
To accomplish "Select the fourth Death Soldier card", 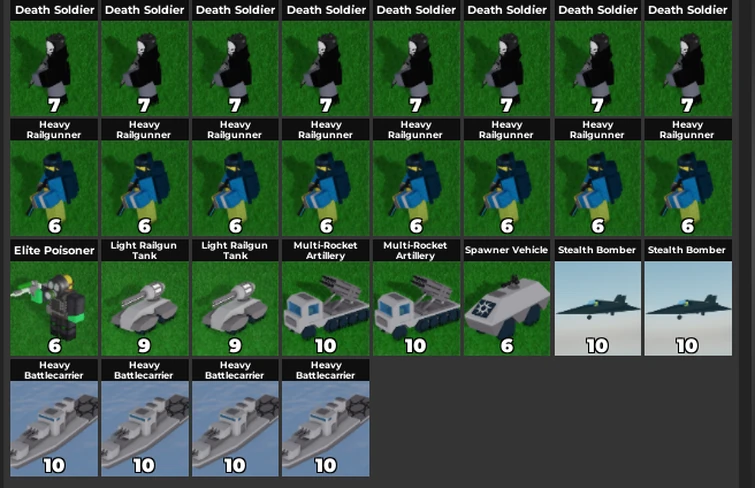I will [325, 58].
